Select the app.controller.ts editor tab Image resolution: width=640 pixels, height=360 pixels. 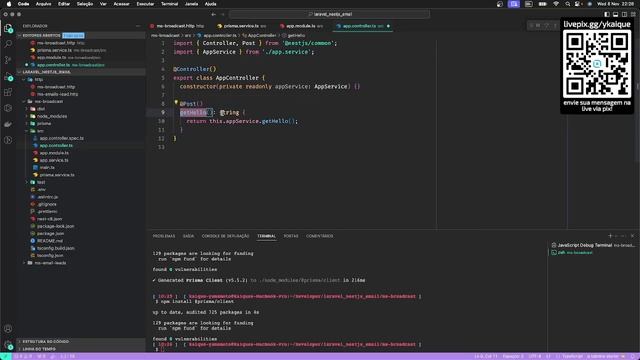362,26
